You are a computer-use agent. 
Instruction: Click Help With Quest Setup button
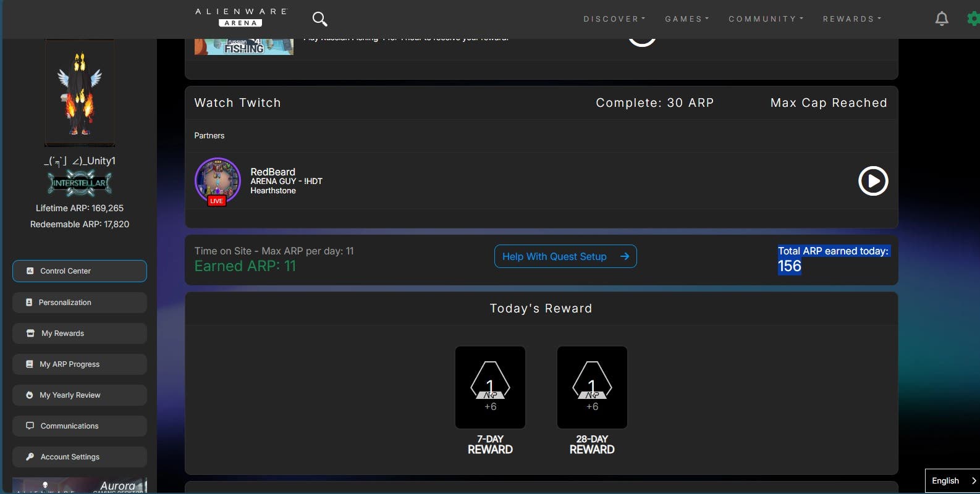coord(565,256)
